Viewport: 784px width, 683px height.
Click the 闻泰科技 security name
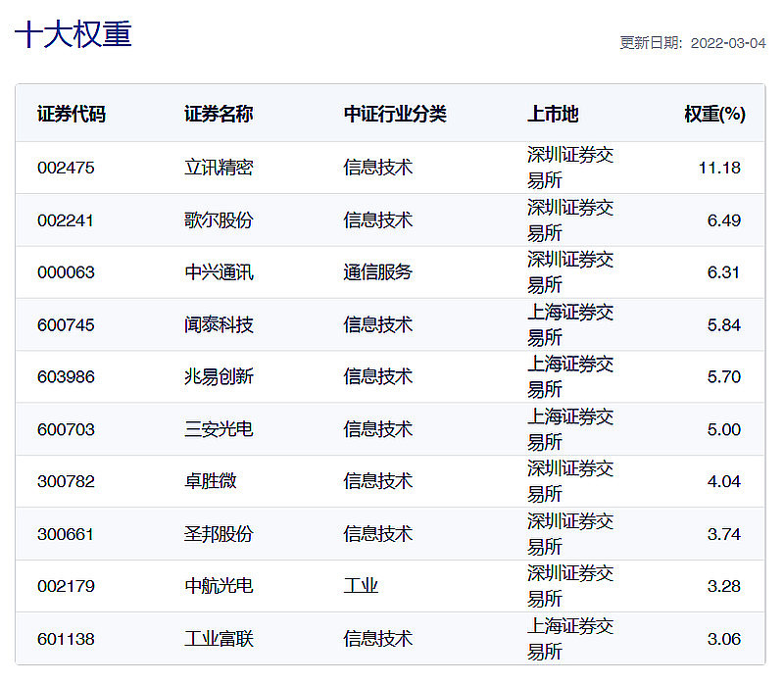pos(219,325)
